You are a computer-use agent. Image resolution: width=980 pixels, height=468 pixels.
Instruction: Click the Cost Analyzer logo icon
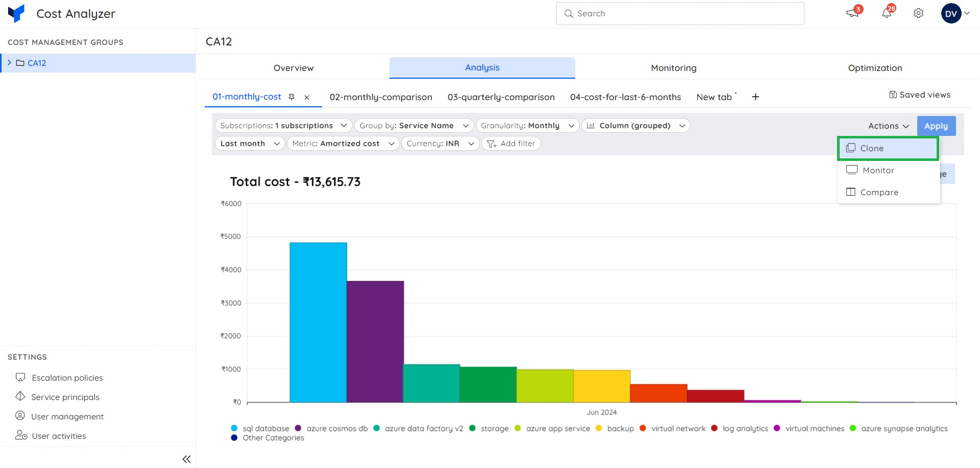coord(16,13)
